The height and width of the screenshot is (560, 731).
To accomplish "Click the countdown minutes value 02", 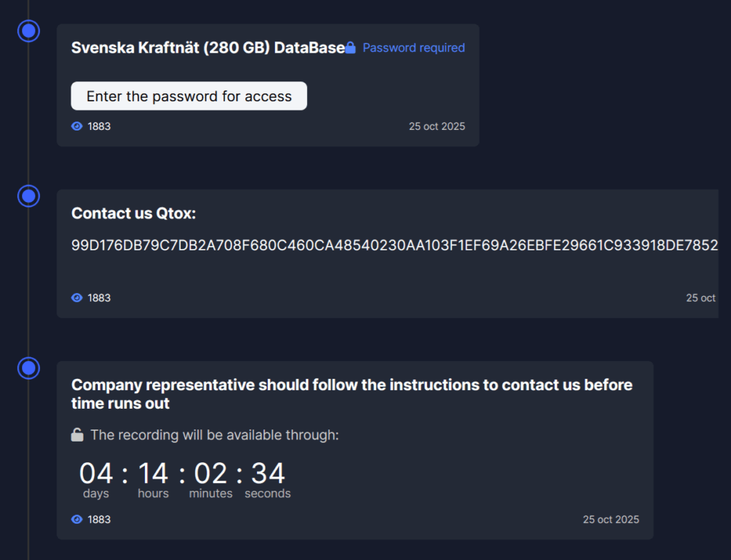I will point(211,474).
